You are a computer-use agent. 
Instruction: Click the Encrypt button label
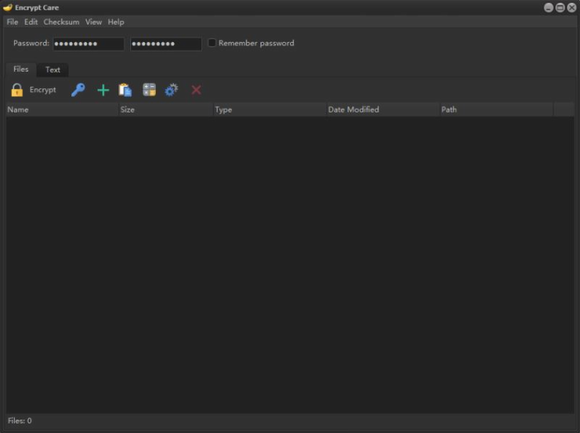tap(43, 90)
